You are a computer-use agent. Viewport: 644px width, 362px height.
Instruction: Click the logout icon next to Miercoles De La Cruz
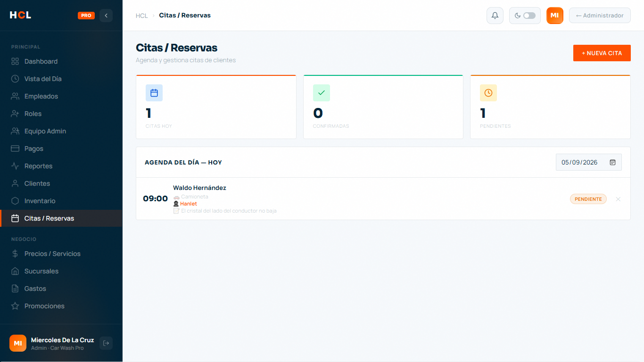pos(106,343)
